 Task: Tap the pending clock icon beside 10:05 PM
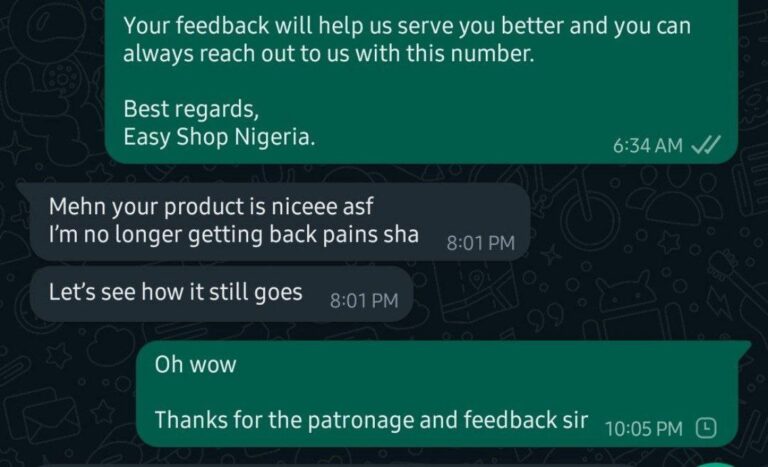click(x=706, y=428)
